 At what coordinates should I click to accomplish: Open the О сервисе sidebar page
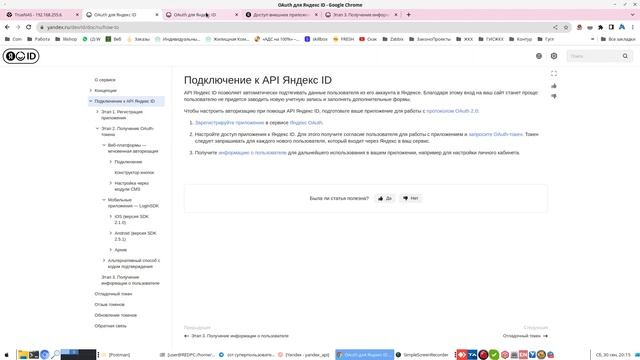(x=105, y=80)
